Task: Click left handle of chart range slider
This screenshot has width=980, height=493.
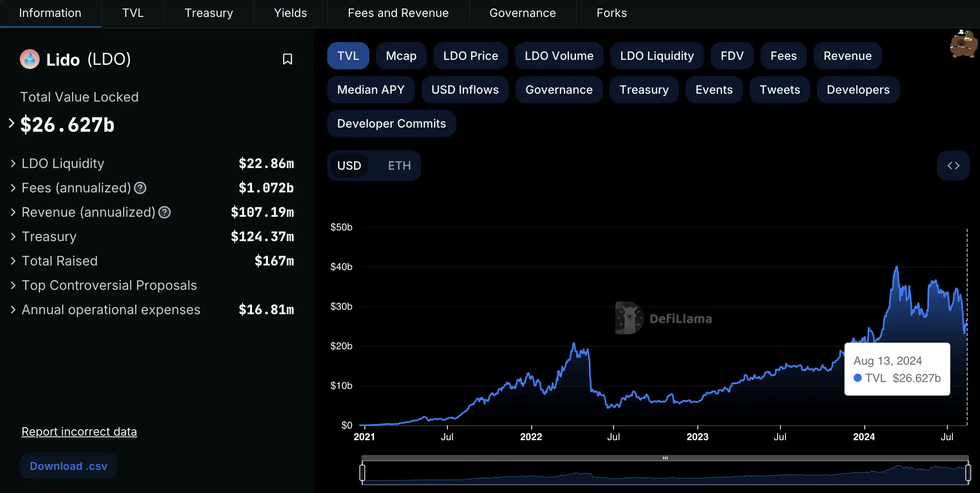Action: point(362,472)
